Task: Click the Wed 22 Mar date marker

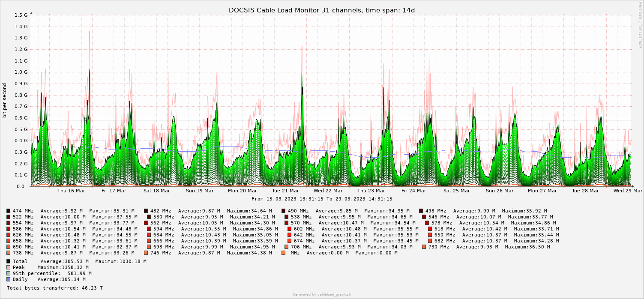Action: (328, 191)
